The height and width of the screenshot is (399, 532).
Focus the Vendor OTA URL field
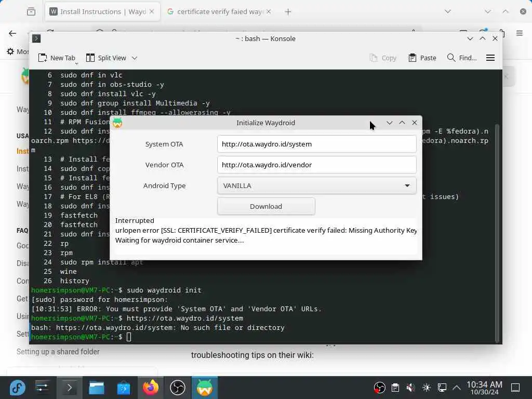click(316, 165)
